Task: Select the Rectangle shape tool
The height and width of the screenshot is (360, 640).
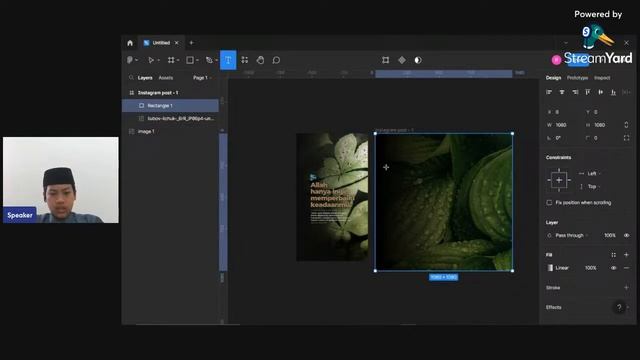Action: tap(190, 60)
